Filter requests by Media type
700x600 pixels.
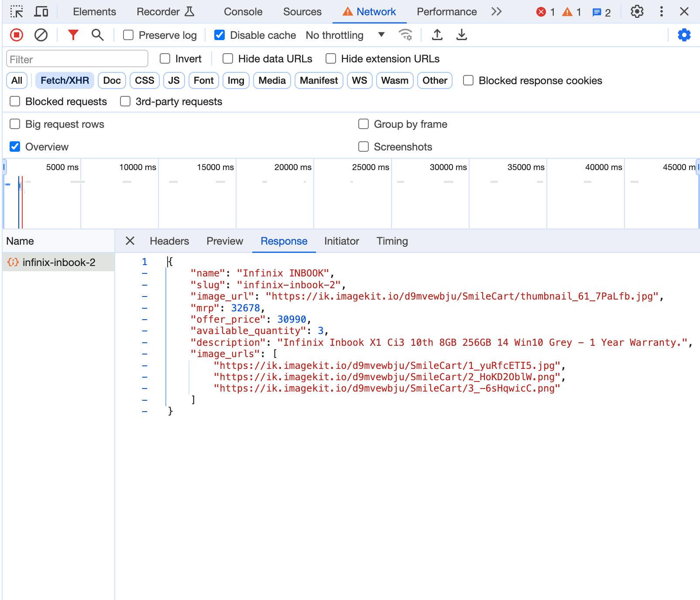[x=272, y=80]
